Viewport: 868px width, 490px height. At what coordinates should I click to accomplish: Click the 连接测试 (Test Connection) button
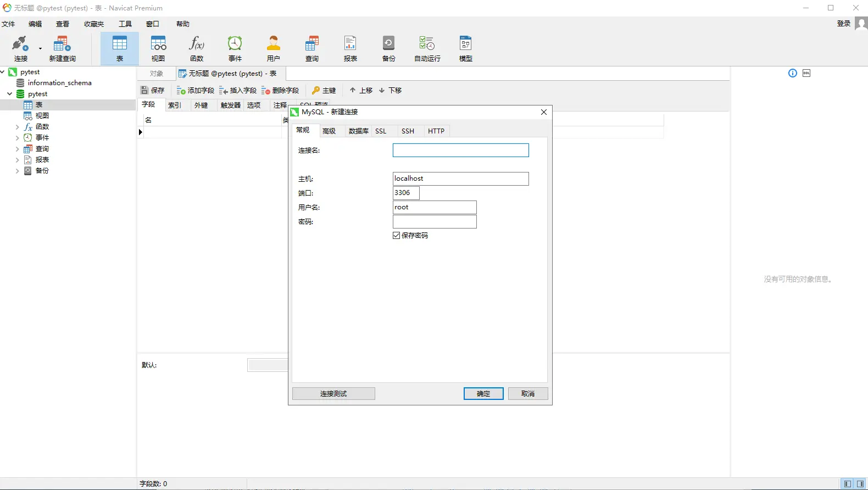coord(333,393)
